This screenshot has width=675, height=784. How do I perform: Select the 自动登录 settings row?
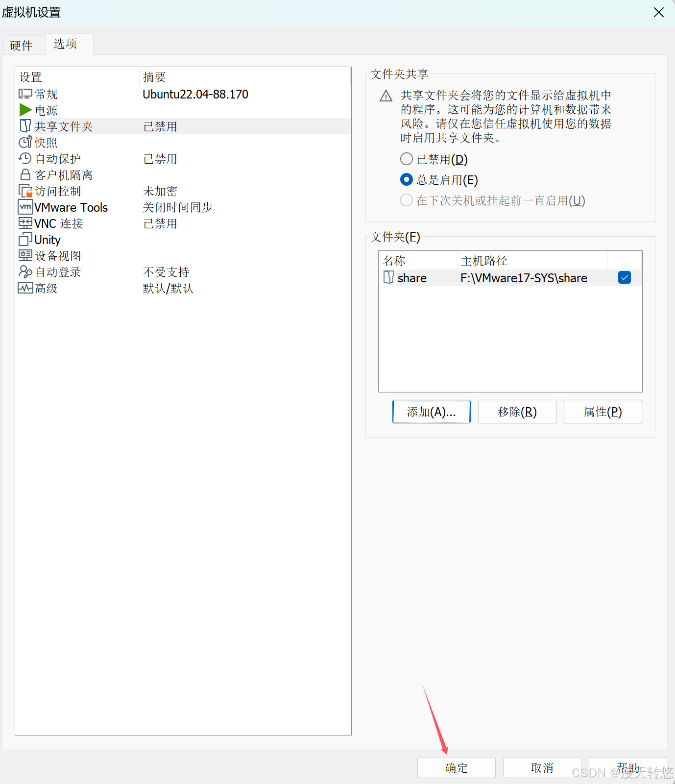pyautogui.click(x=183, y=271)
